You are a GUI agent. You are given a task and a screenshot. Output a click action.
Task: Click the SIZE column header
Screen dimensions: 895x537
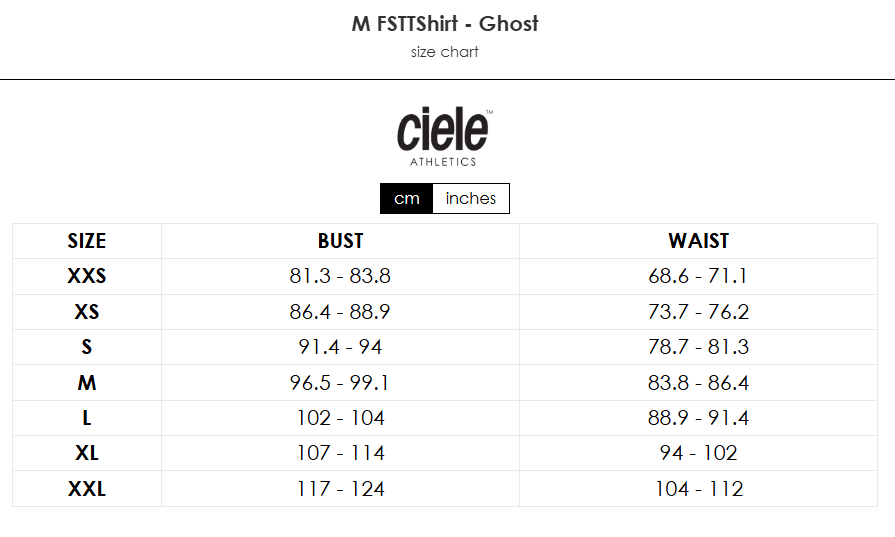pyautogui.click(x=87, y=241)
